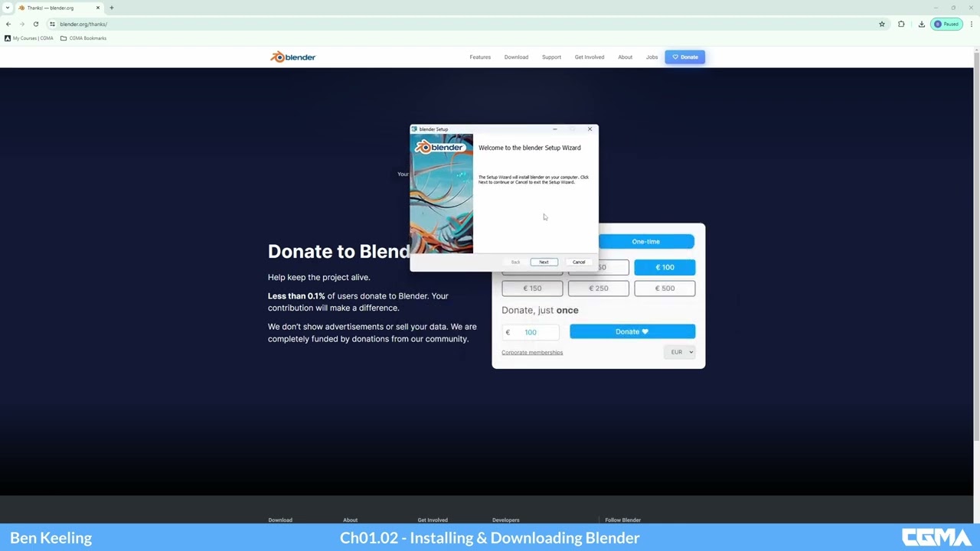Minimize the Chrome browser window
The width and height of the screenshot is (980, 551).
[935, 8]
